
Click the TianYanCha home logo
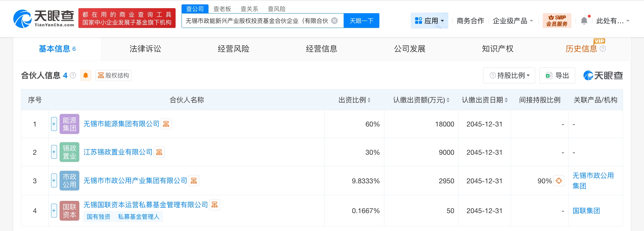pyautogui.click(x=44, y=18)
